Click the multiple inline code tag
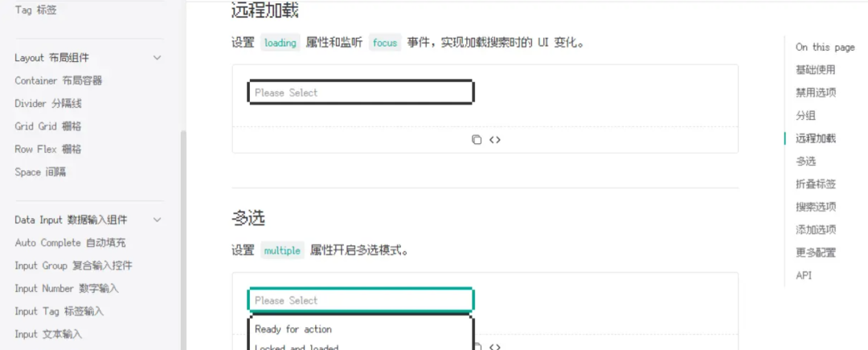This screenshot has width=868, height=350. pyautogui.click(x=282, y=251)
